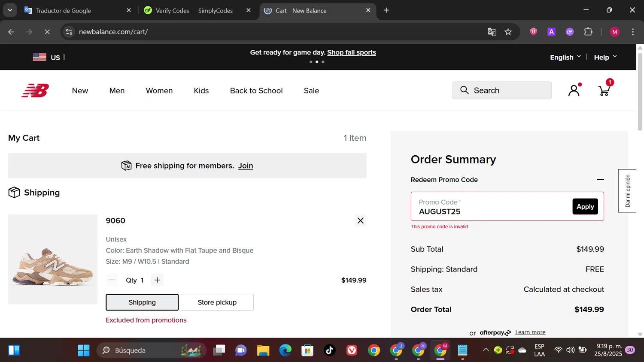Show hidden system tray icons

pyautogui.click(x=486, y=350)
